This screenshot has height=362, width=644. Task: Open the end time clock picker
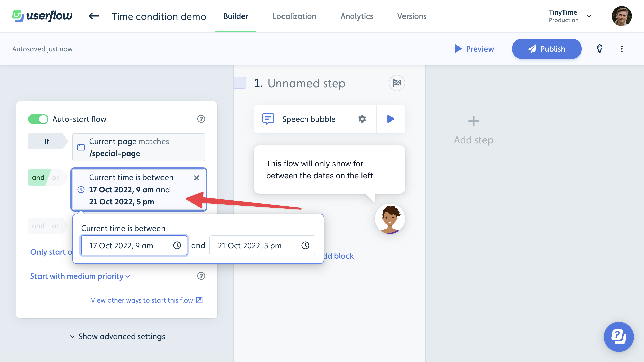pos(305,245)
